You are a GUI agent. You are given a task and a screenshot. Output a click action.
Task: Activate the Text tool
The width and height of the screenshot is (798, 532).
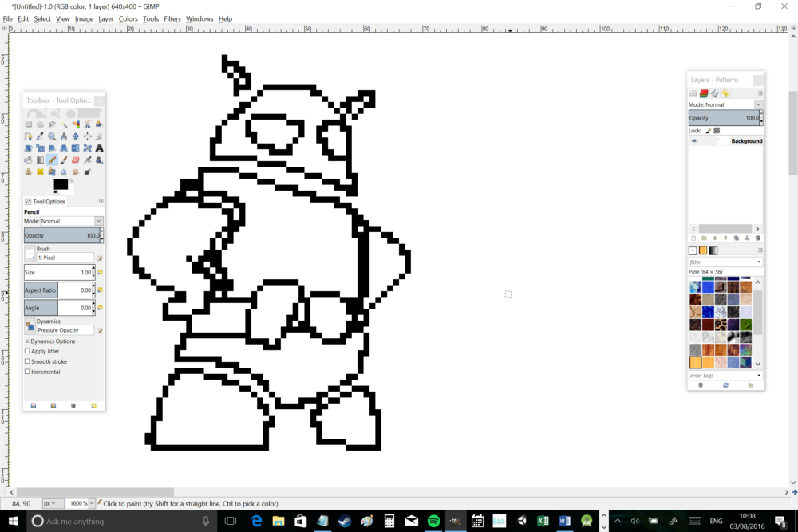pyautogui.click(x=99, y=148)
